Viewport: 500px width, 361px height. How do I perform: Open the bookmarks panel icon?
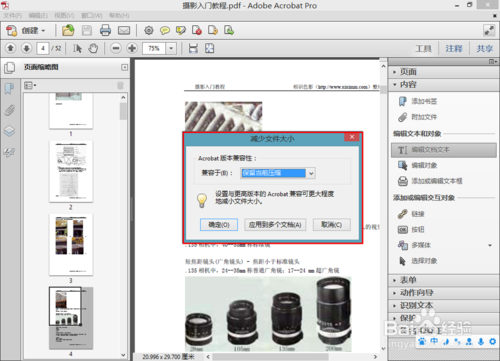click(x=9, y=89)
